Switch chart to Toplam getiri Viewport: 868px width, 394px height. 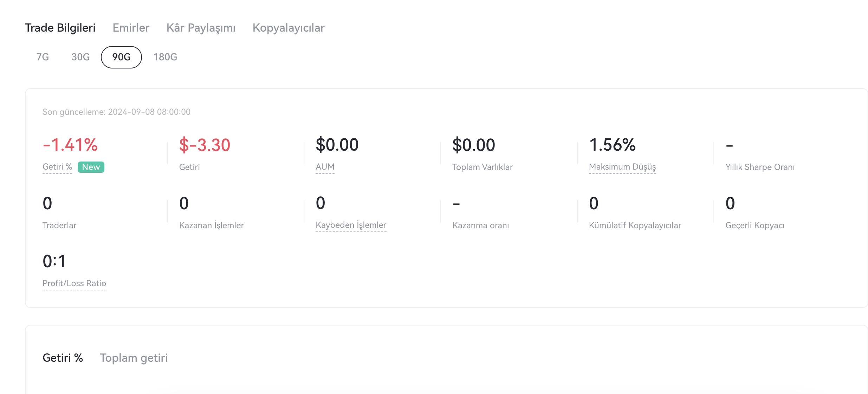(x=134, y=358)
